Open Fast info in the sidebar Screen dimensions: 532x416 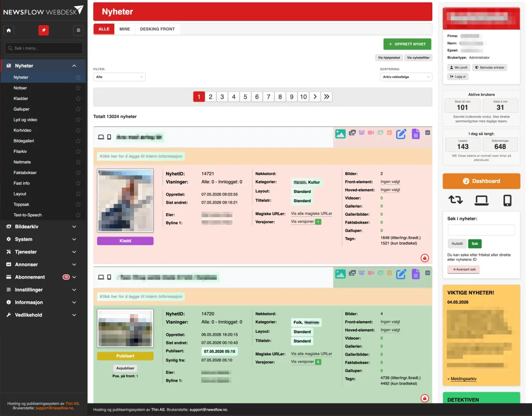click(x=22, y=183)
